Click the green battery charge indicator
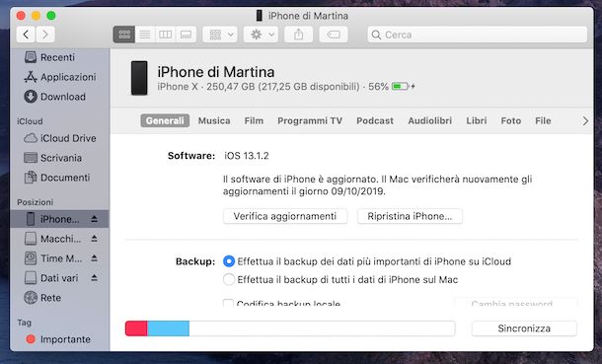 [400, 86]
